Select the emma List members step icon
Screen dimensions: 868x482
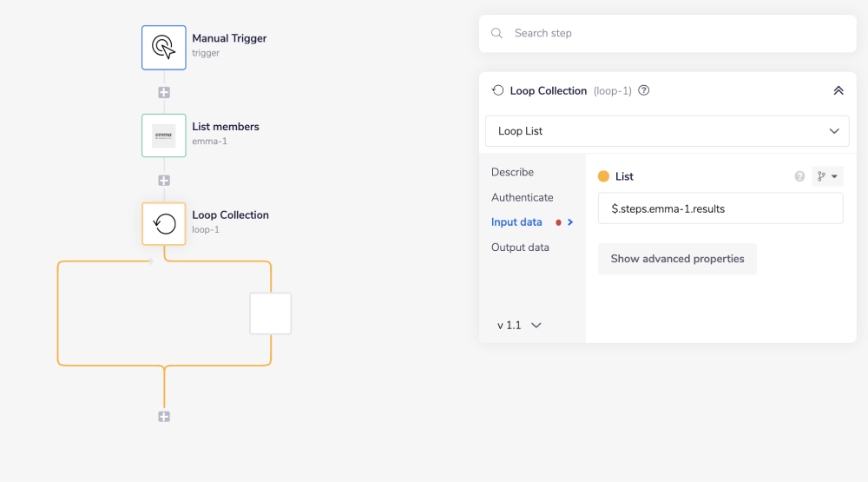[163, 135]
